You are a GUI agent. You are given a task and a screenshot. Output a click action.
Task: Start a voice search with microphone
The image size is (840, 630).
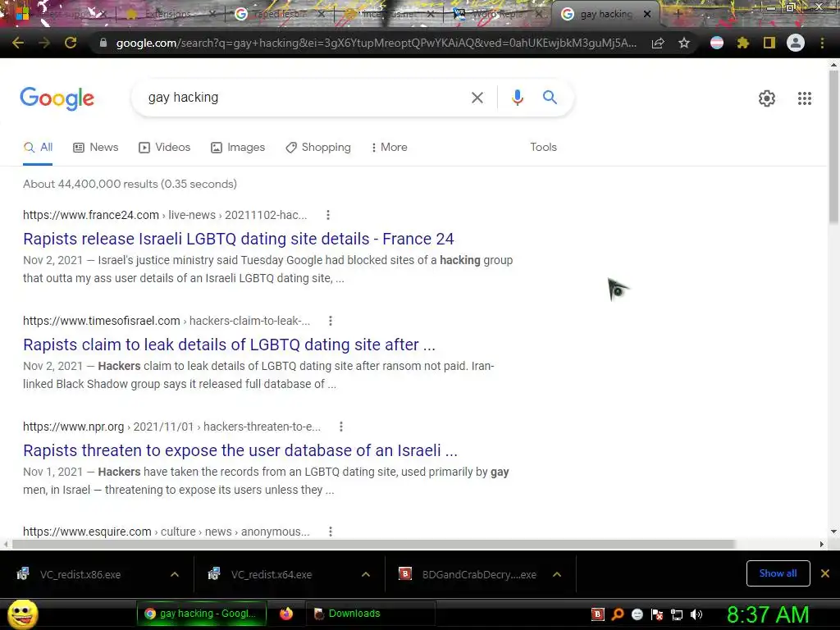[x=517, y=98]
